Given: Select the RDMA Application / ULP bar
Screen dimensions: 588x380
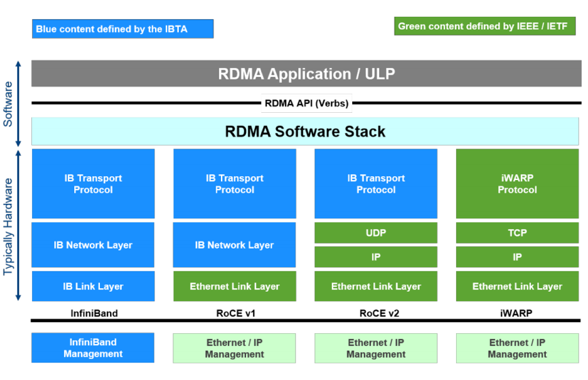Looking at the screenshot, I should 306,73.
